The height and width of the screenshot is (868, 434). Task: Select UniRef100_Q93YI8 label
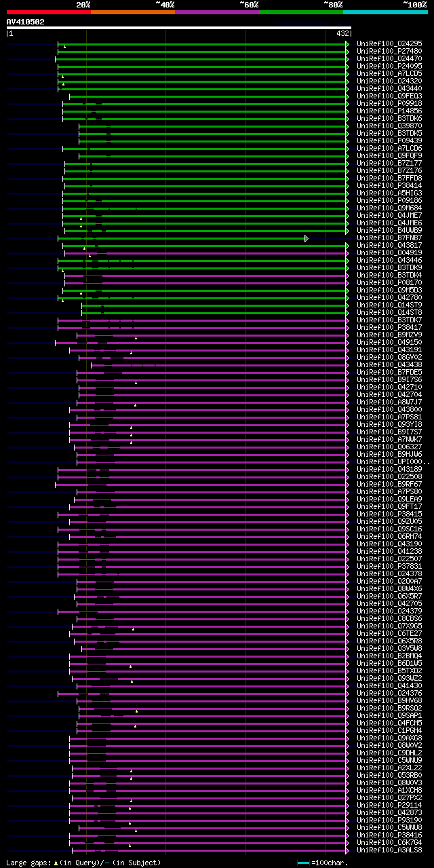[x=389, y=424]
